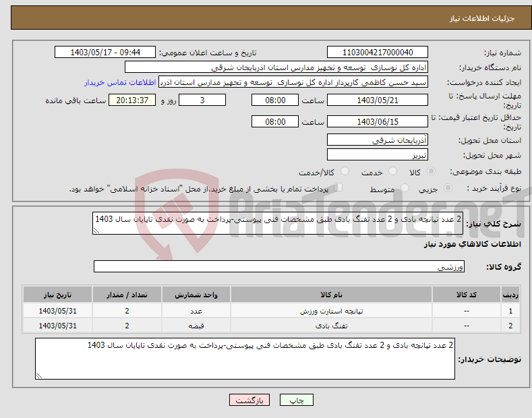Click the public announcement date field 1403/05/17 - 09:44
This screenshot has height=418, width=532.
[105, 53]
